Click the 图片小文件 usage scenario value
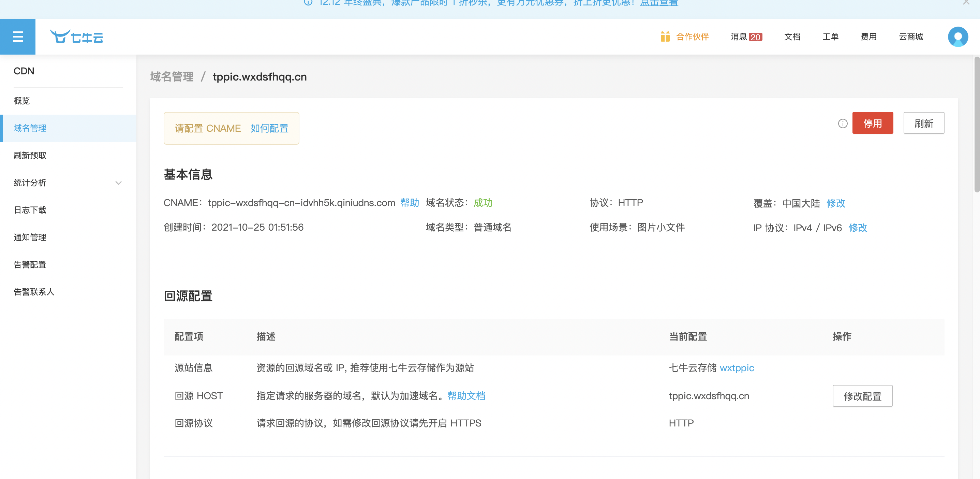The image size is (980, 479). coord(661,227)
